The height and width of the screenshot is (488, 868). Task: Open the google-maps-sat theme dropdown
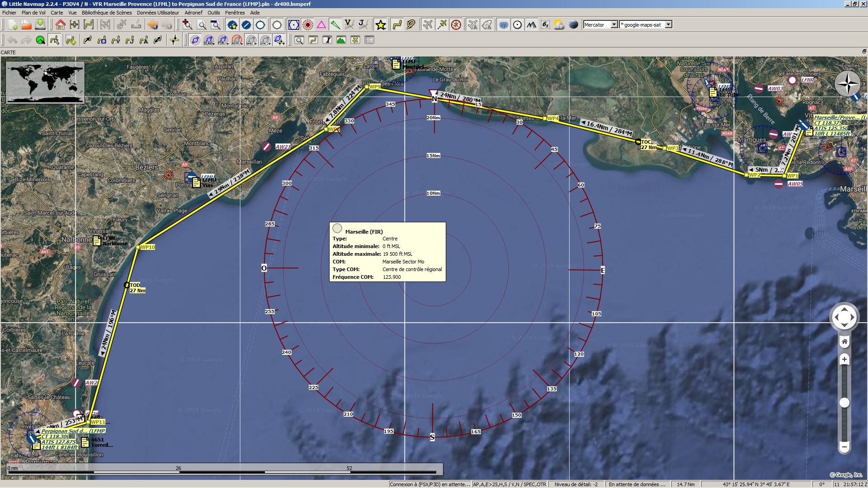[646, 25]
